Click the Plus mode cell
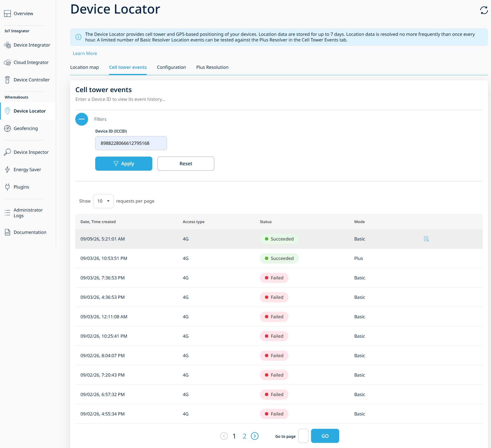This screenshot has height=448, width=491. pyautogui.click(x=359, y=258)
